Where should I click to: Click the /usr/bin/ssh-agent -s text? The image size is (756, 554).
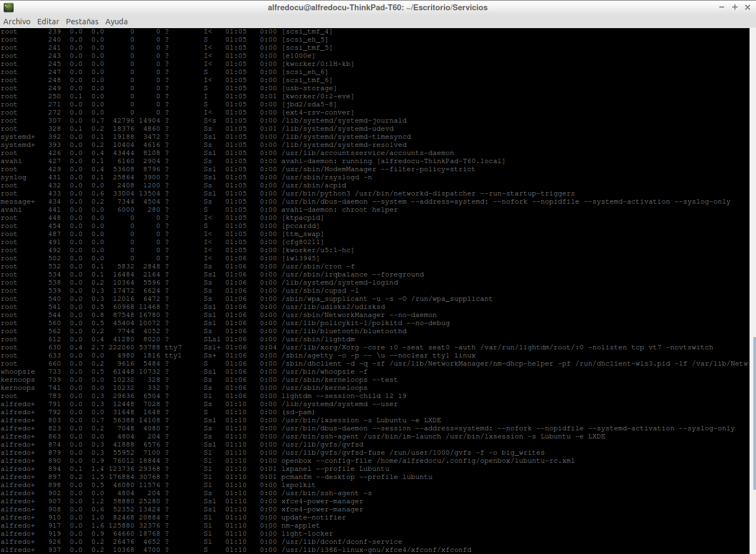click(x=327, y=494)
